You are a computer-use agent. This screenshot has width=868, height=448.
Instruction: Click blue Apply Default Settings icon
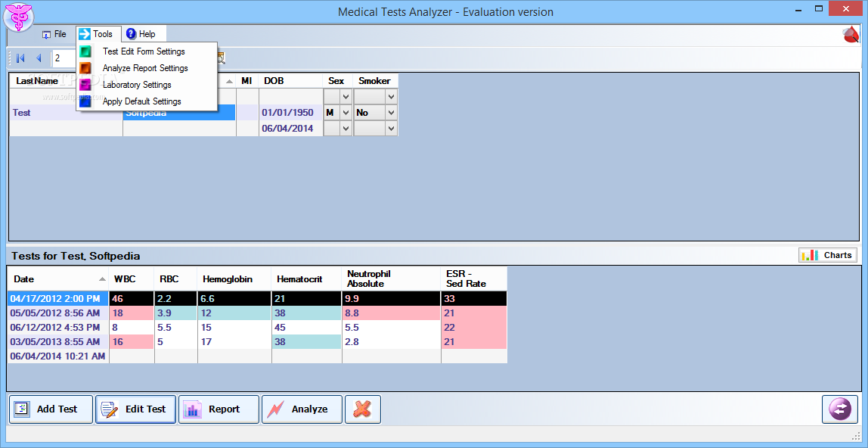[x=85, y=101]
